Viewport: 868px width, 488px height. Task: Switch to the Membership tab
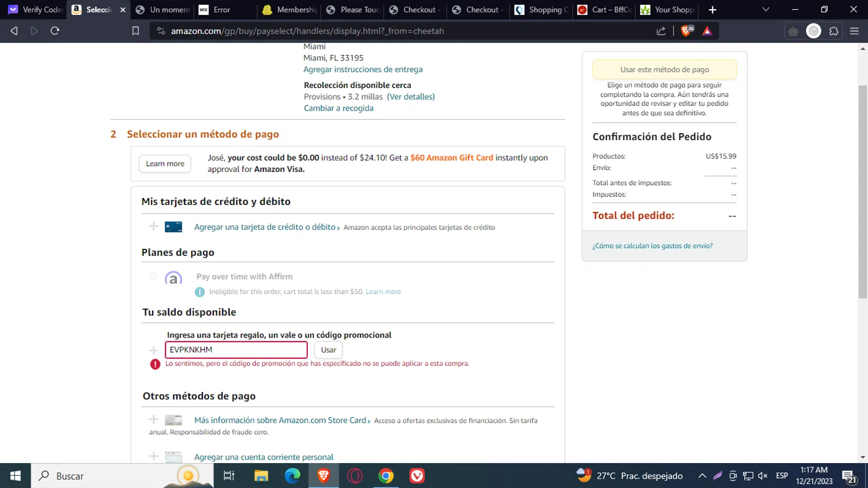(289, 10)
